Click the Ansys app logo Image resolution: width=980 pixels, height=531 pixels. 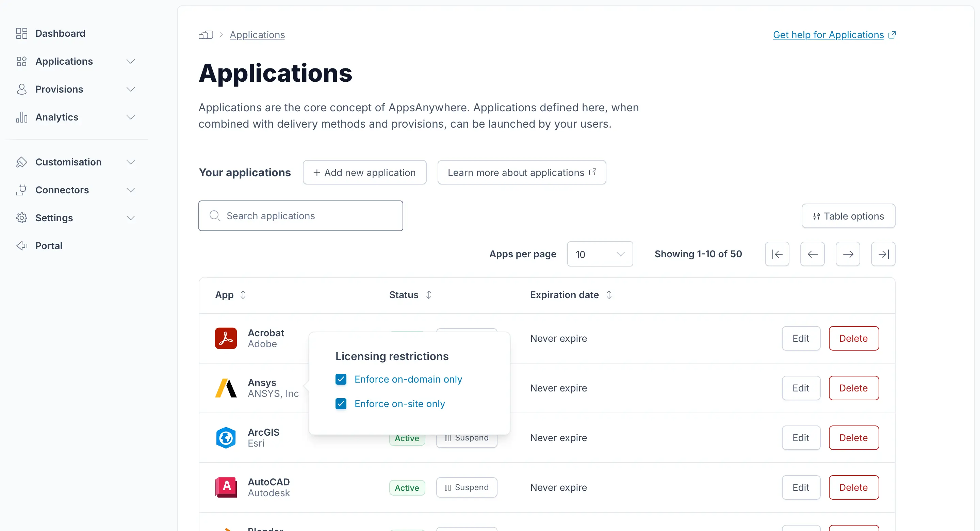(x=226, y=388)
